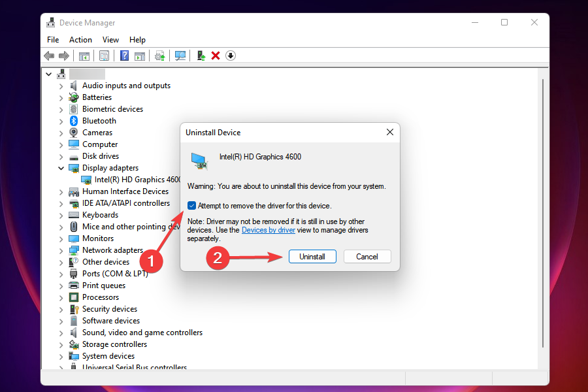Click the Bluetooth category icon

[x=74, y=121]
